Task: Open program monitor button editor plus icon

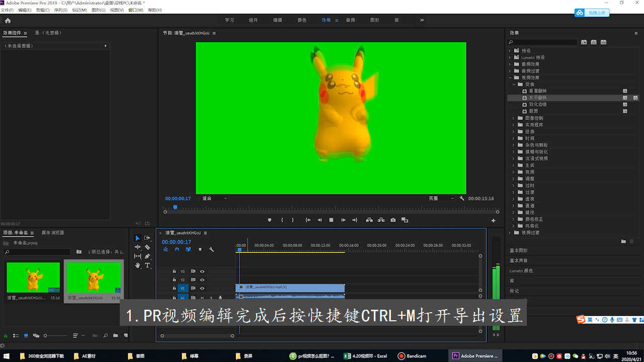Action: (x=493, y=221)
